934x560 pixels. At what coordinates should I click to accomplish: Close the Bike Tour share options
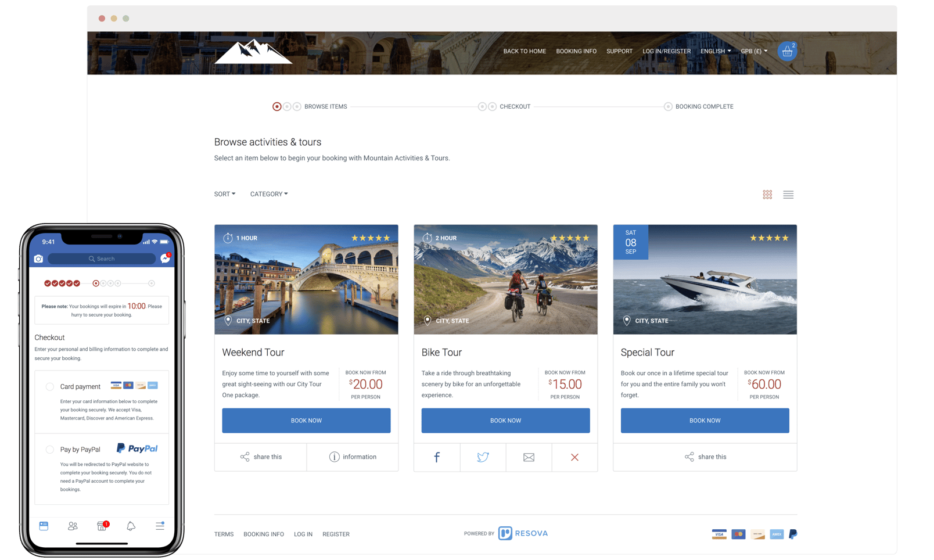coord(574,457)
